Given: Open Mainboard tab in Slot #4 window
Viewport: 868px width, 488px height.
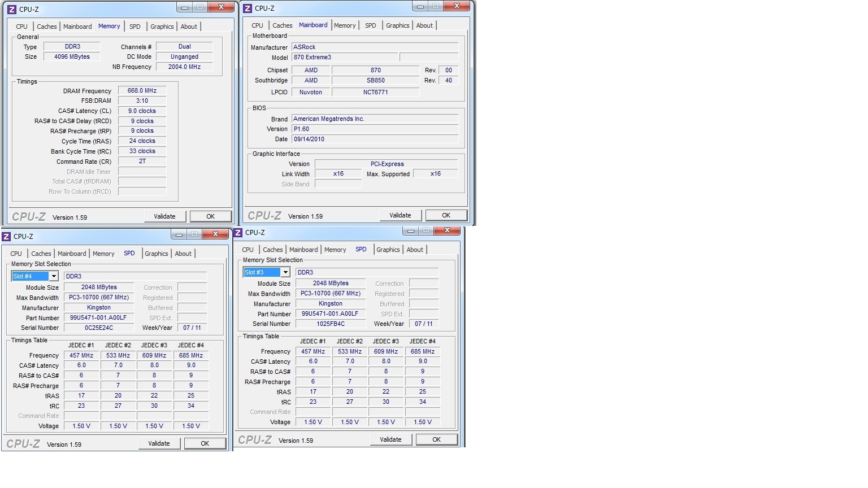Looking at the screenshot, I should tap(72, 254).
